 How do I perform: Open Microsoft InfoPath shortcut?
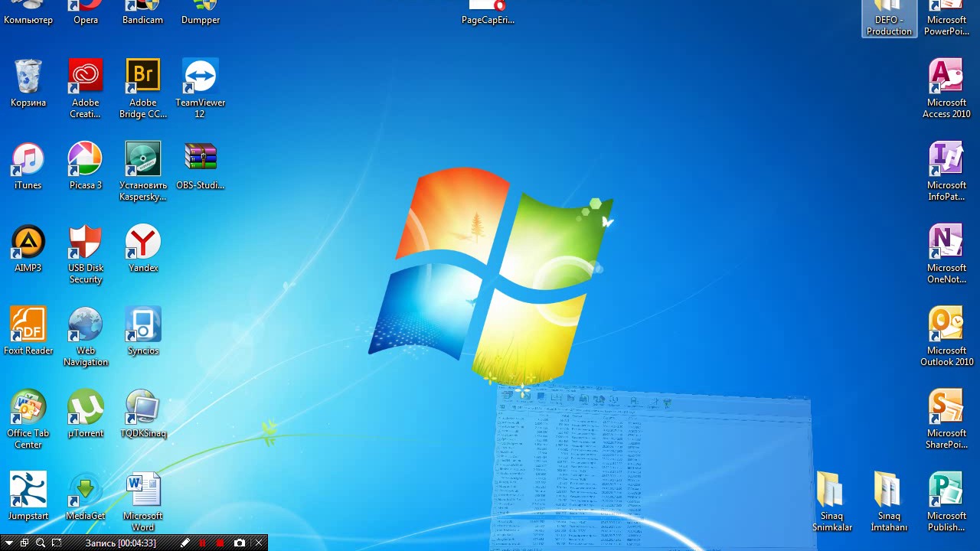946,171
